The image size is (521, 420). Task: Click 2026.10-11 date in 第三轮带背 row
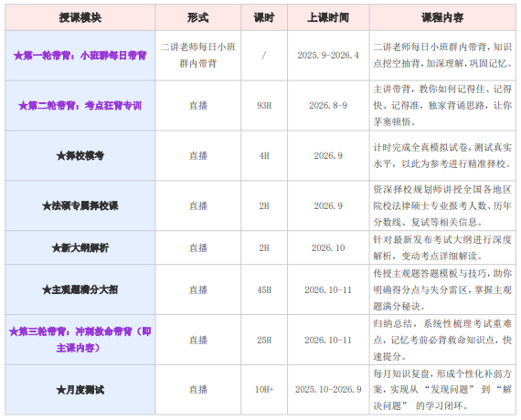click(328, 340)
